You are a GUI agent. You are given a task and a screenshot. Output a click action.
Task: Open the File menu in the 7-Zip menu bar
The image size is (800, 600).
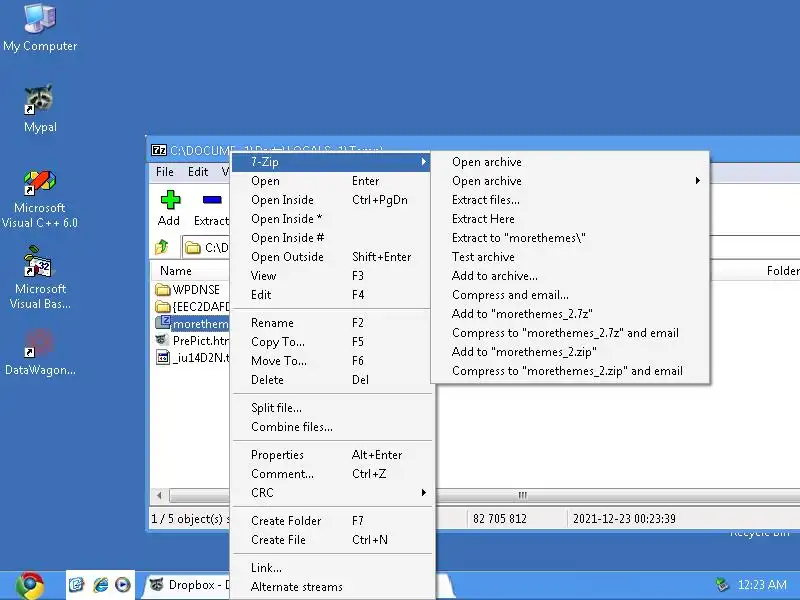pos(165,171)
